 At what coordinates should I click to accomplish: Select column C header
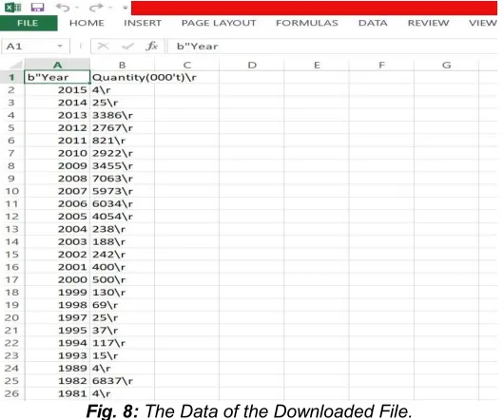pyautogui.click(x=187, y=65)
